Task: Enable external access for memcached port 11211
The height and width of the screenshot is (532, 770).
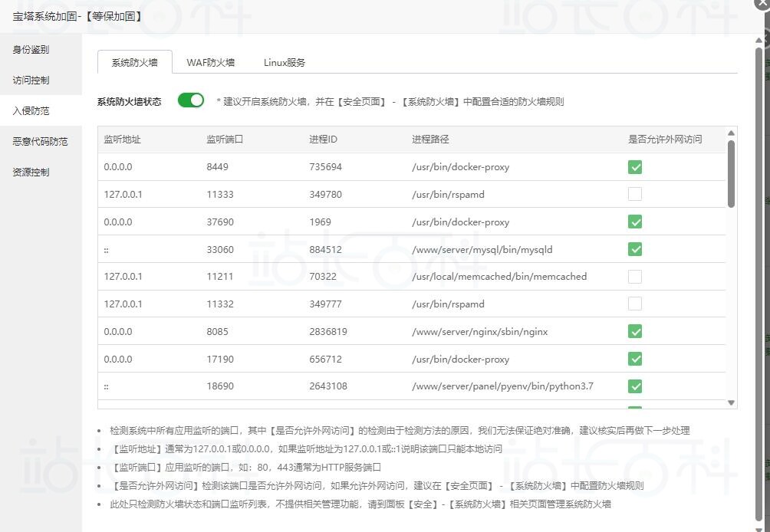Action: point(635,277)
